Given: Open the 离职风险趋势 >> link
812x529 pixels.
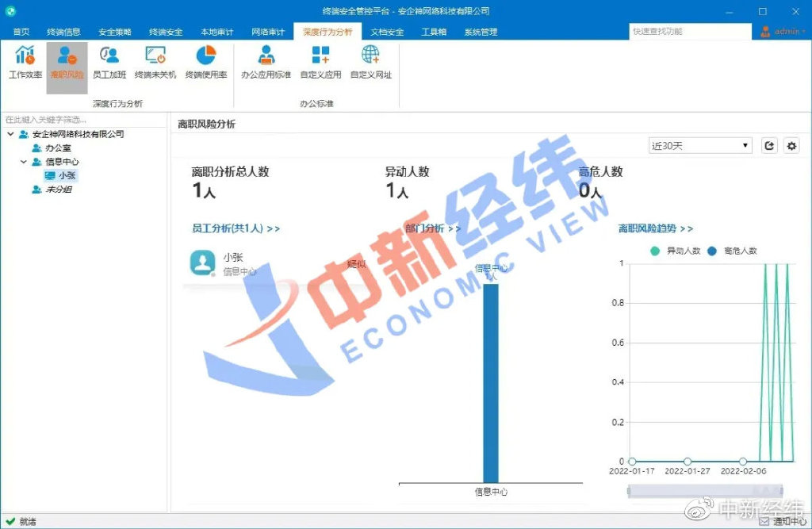Looking at the screenshot, I should tap(655, 228).
